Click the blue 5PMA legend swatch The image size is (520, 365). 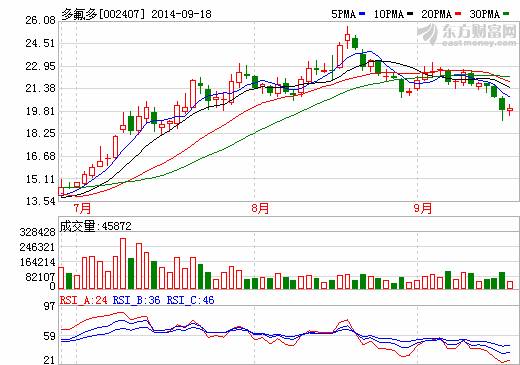362,14
